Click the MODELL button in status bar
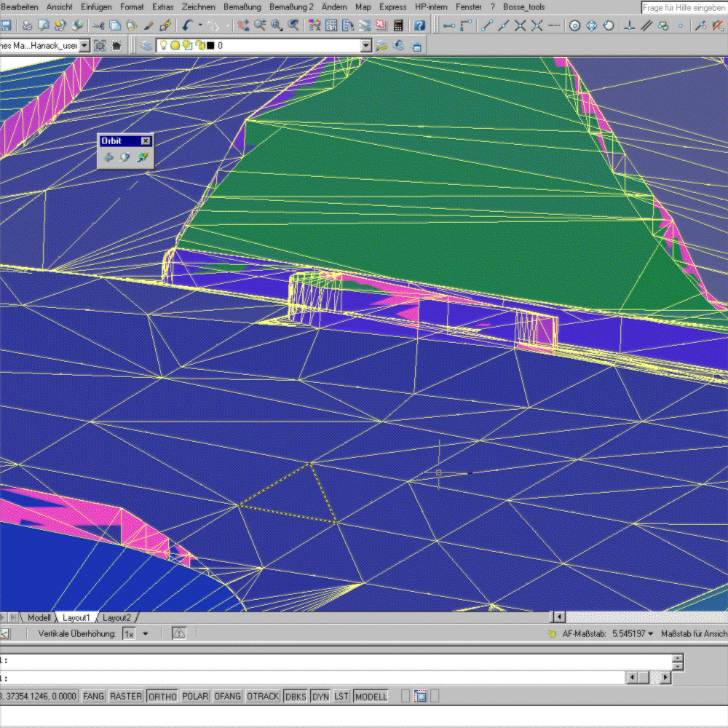728x728 pixels. click(371, 697)
